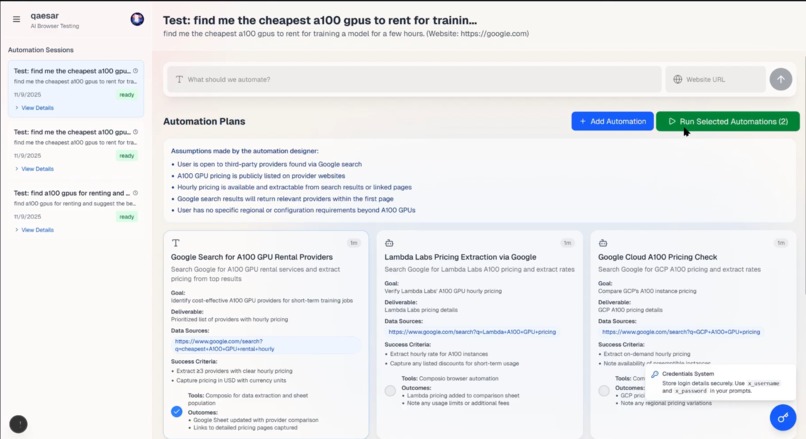Open the Lambda A100 GPU pricing search link

click(472, 332)
